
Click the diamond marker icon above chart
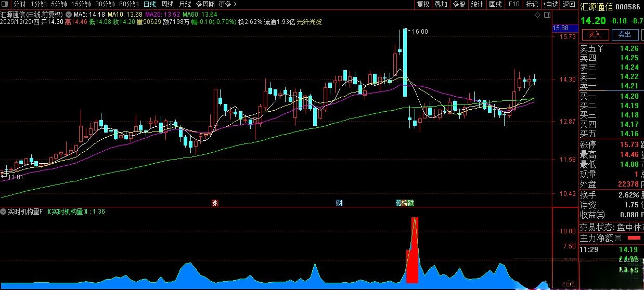(x=538, y=15)
